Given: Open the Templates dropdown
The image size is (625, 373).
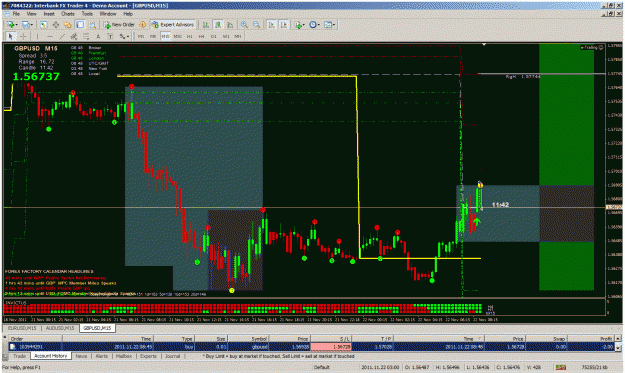Looking at the screenshot, I should click(x=329, y=25).
